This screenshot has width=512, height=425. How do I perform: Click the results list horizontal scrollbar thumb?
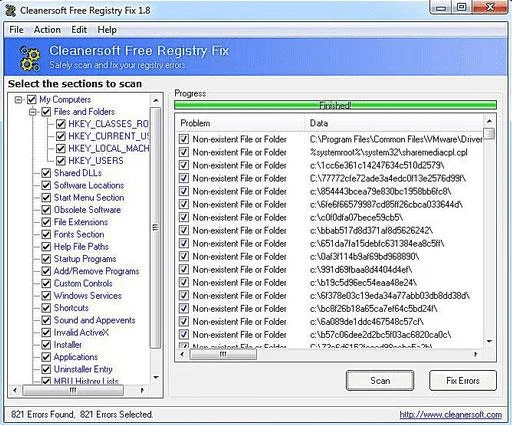[x=223, y=354]
